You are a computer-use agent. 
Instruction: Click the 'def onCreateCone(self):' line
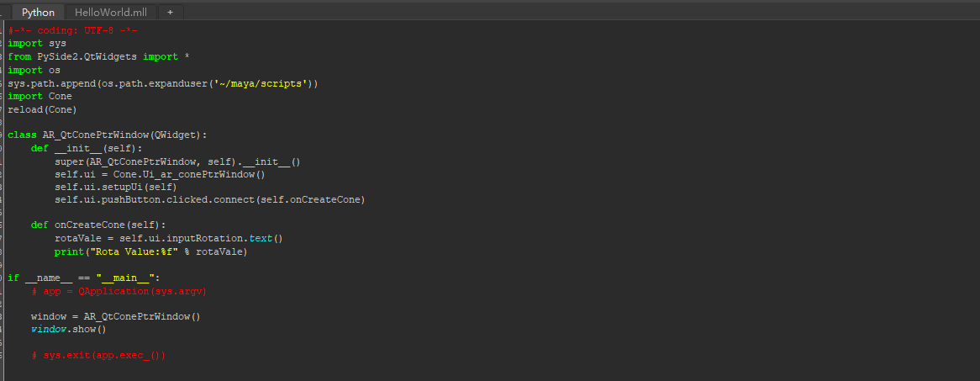(x=98, y=225)
